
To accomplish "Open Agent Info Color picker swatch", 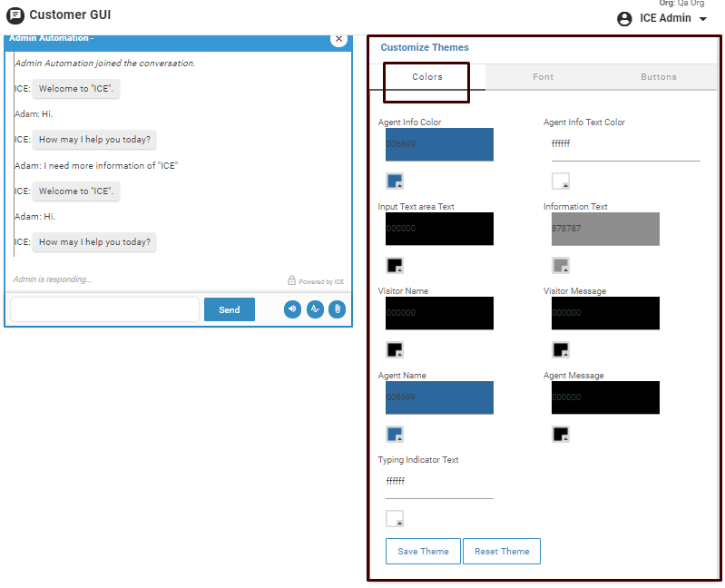I will [x=395, y=181].
